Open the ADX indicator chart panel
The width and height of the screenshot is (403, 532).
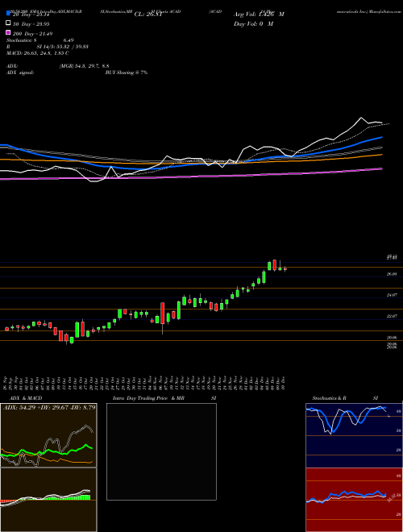coord(48,435)
